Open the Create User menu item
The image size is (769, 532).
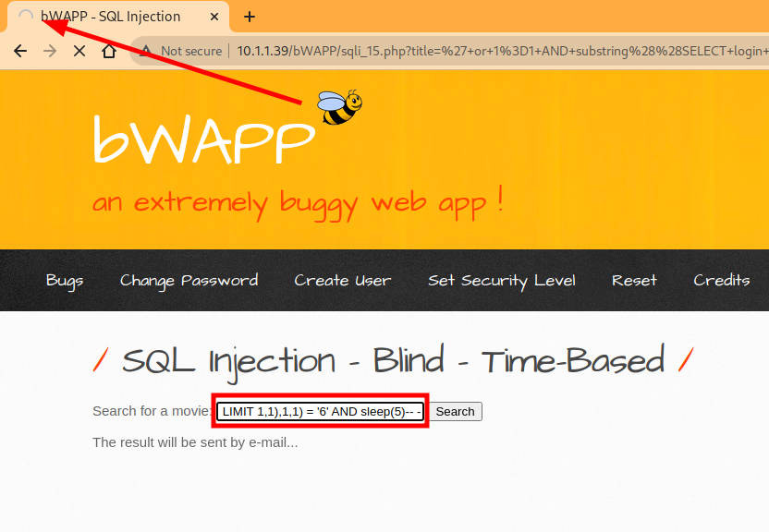(342, 281)
